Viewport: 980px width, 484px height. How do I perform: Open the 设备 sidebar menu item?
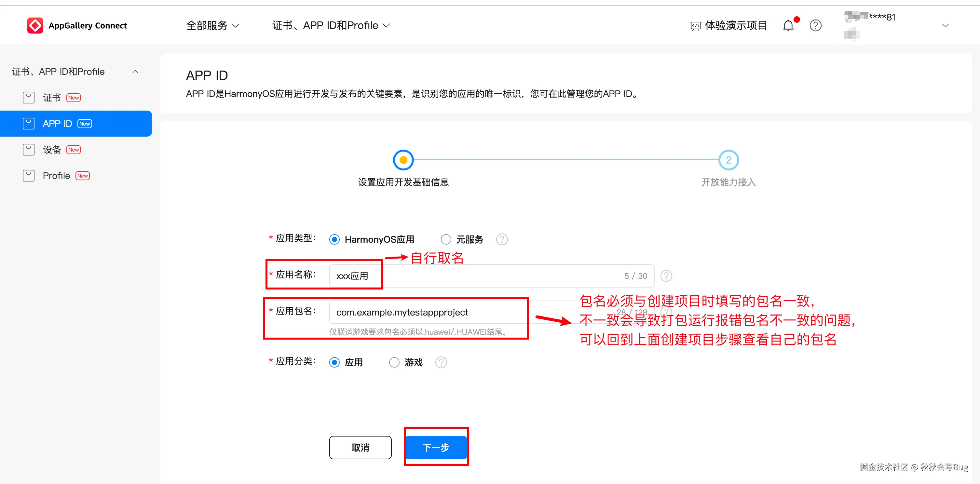click(x=52, y=149)
